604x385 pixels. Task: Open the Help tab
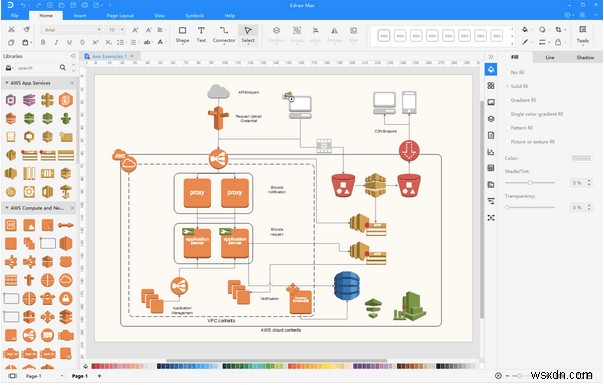(230, 15)
